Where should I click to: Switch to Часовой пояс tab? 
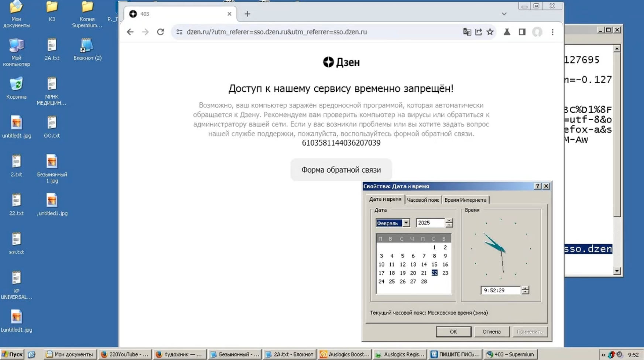423,200
